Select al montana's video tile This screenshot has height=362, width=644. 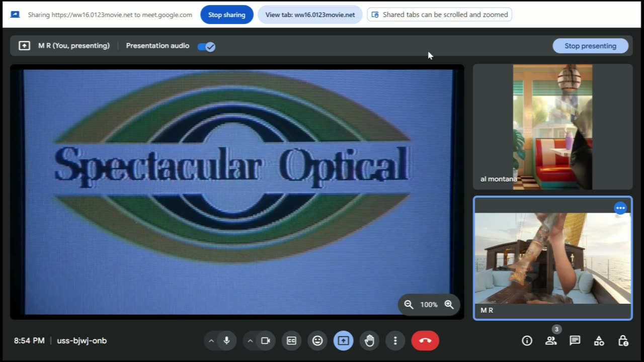tap(552, 127)
